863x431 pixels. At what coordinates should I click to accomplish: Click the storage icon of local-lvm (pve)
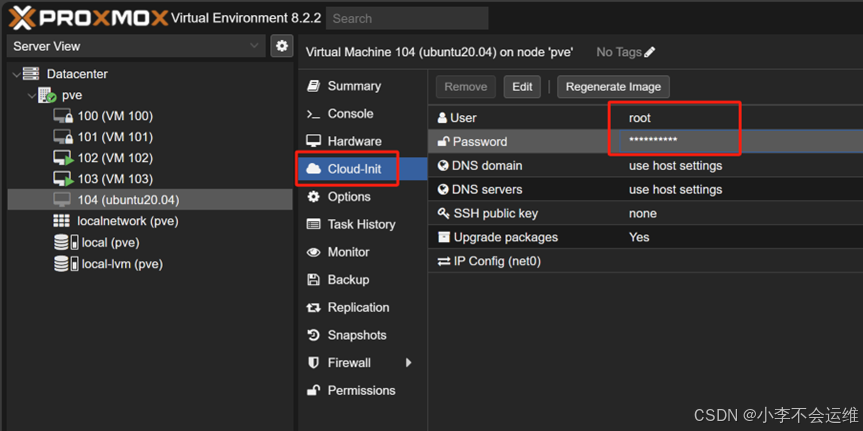(x=65, y=264)
